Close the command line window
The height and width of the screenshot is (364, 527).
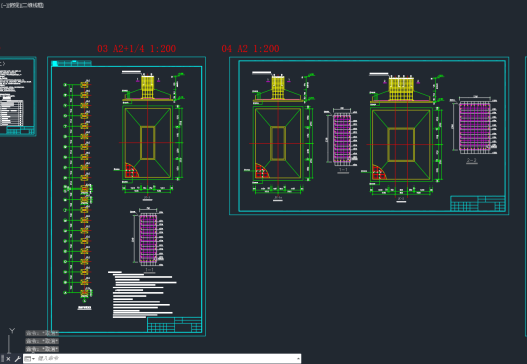click(x=8, y=359)
